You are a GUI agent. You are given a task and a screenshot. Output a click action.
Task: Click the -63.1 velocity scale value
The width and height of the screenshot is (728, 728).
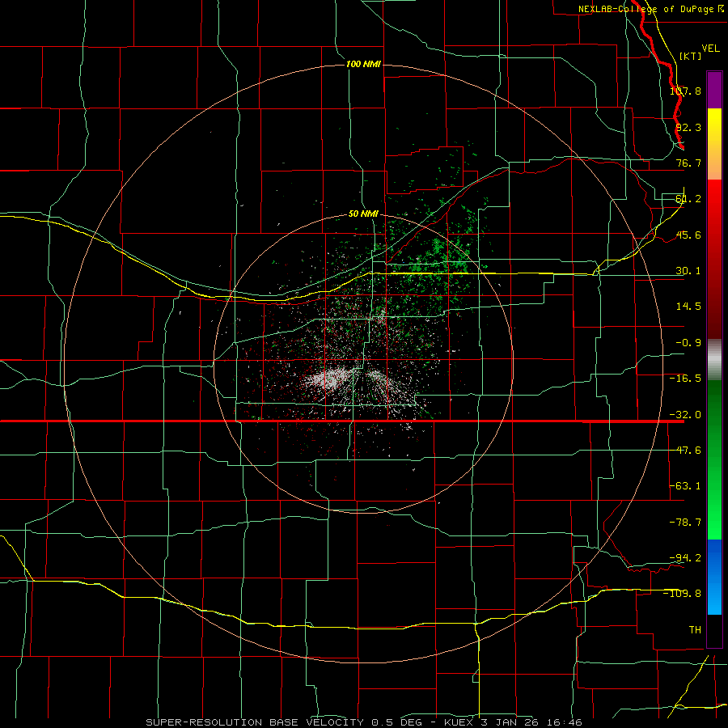tap(685, 486)
